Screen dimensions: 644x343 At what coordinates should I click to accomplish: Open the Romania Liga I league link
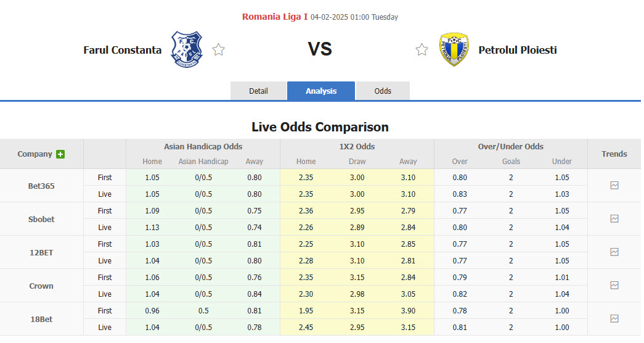pyautogui.click(x=275, y=17)
